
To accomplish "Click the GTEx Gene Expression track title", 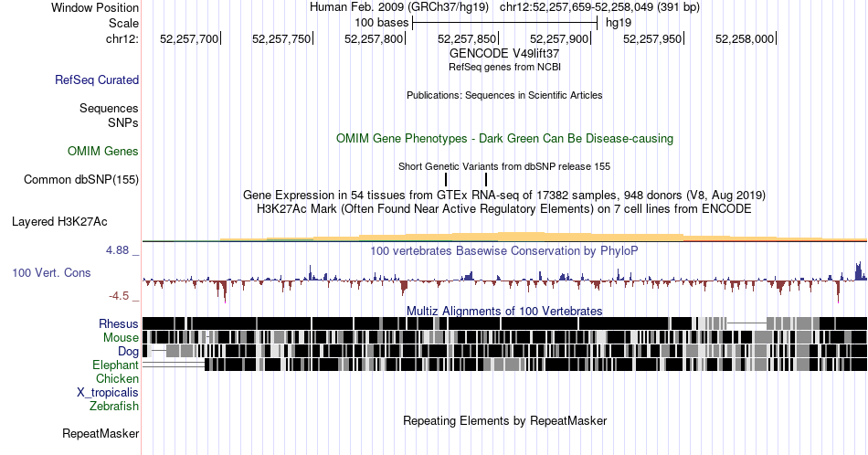I will 504,195.
